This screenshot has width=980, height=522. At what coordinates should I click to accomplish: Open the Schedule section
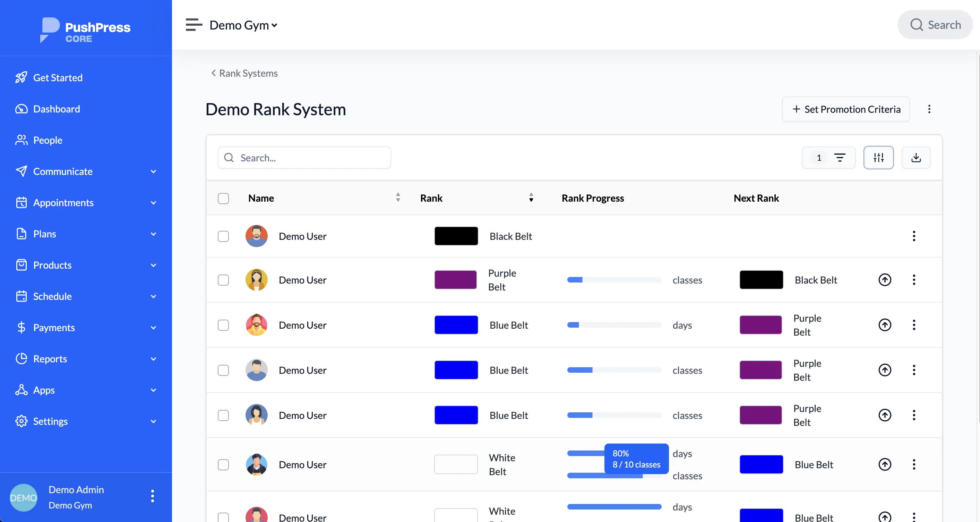pos(52,296)
